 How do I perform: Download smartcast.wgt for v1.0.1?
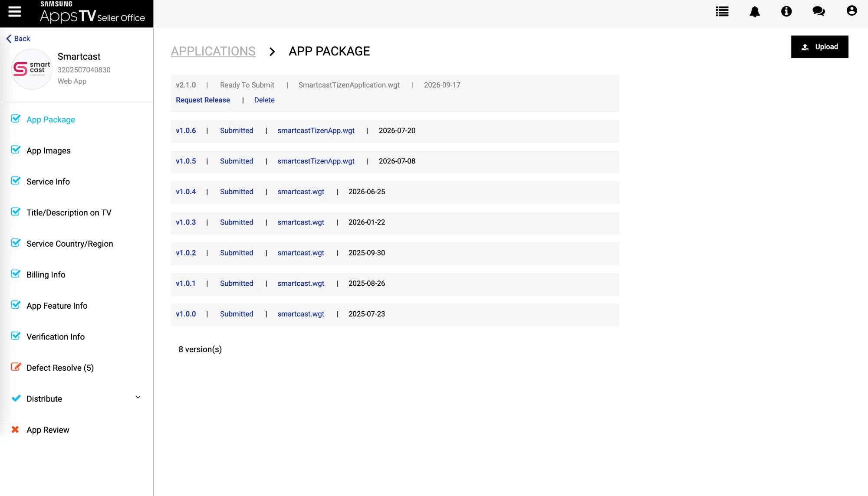tap(301, 284)
